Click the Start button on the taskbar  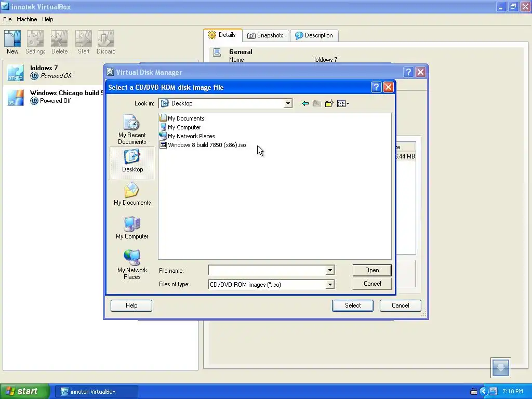coord(24,392)
